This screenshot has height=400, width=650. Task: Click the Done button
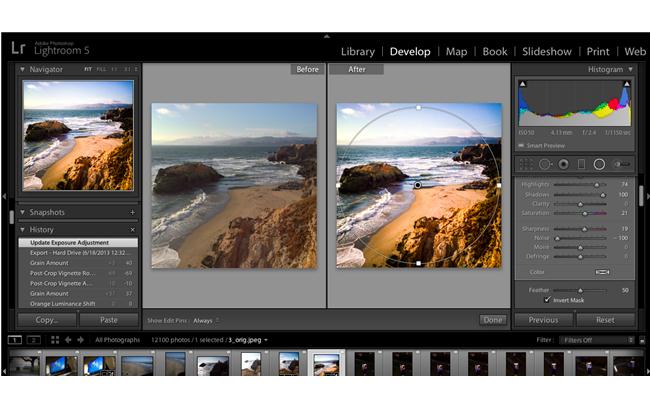493,320
